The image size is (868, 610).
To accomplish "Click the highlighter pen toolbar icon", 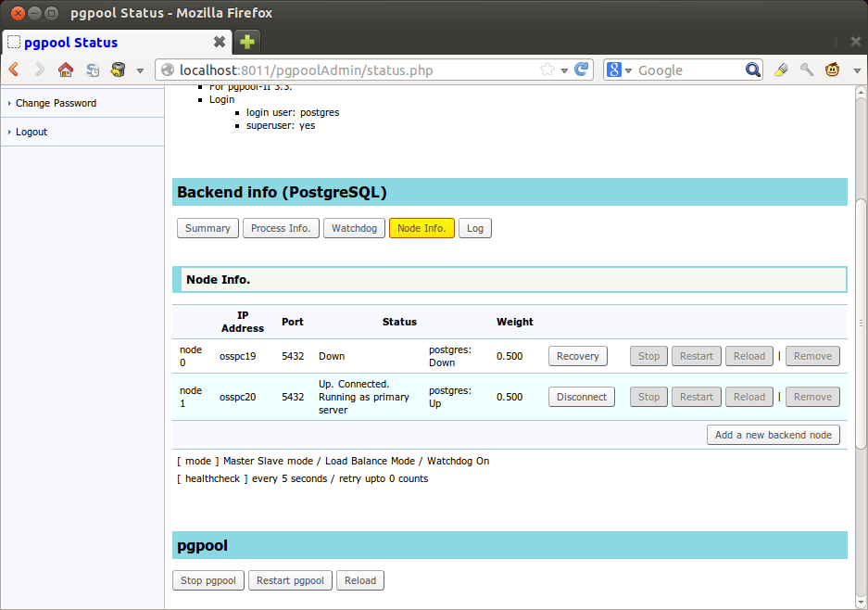I will [x=780, y=70].
